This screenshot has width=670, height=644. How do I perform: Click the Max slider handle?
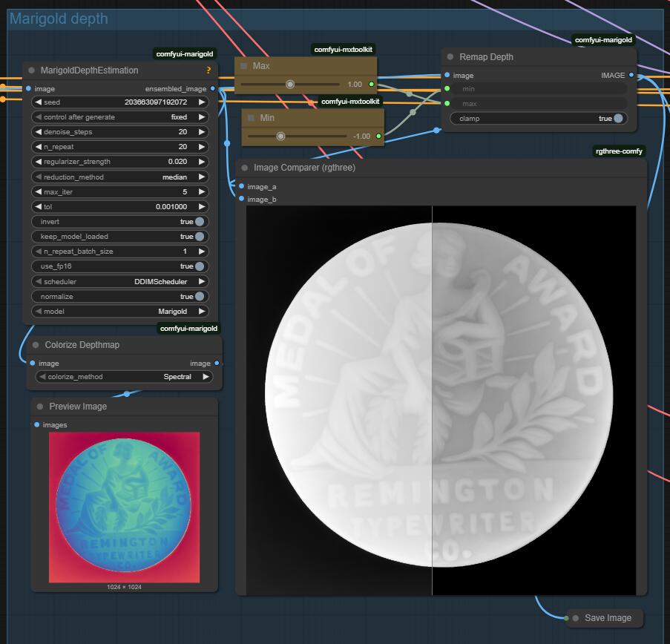tap(290, 85)
